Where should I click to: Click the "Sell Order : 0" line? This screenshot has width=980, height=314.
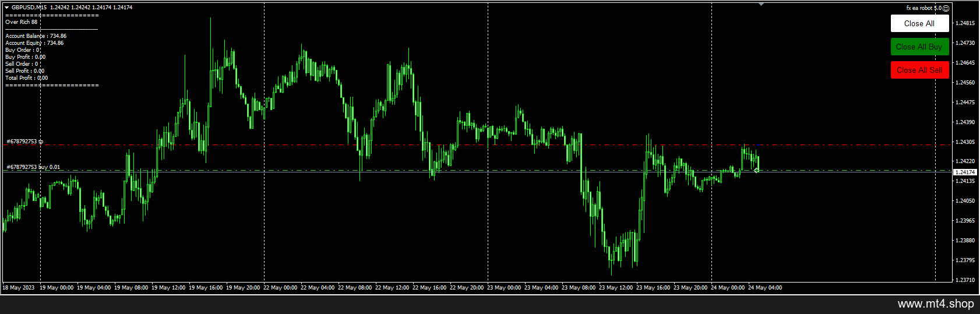[22, 64]
